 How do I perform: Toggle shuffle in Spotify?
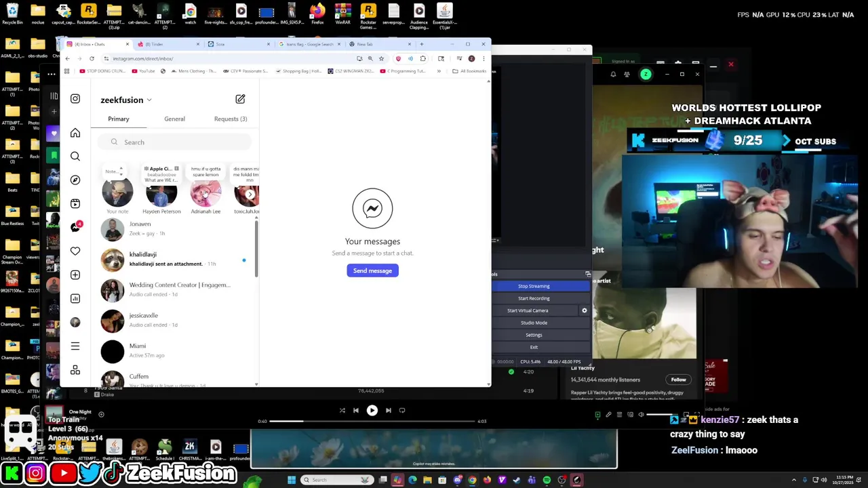pyautogui.click(x=342, y=410)
